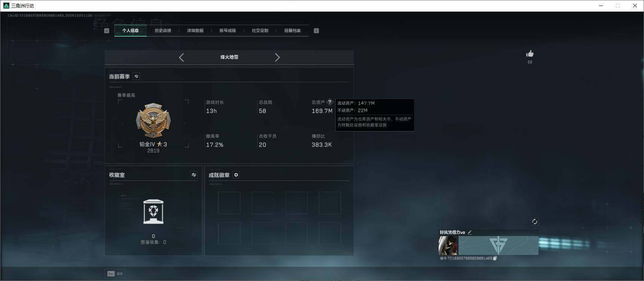The image size is (644, 281).
Task: Click the 游戏时长 13h value
Action: click(211, 111)
